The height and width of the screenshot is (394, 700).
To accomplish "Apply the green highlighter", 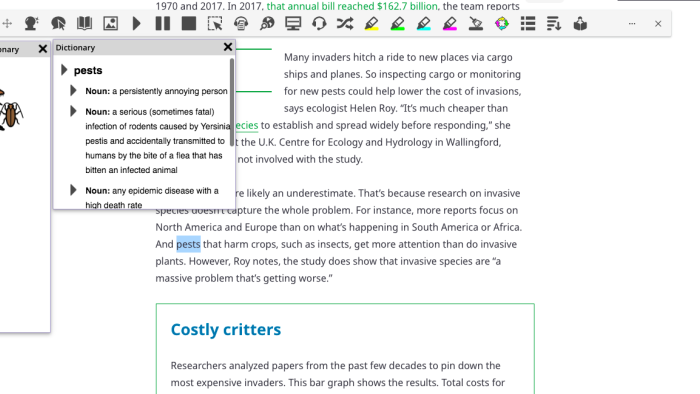I will 397,24.
